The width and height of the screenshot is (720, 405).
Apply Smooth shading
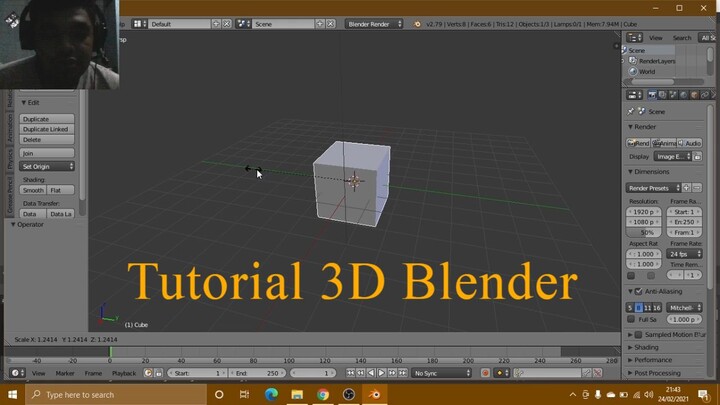[33, 190]
